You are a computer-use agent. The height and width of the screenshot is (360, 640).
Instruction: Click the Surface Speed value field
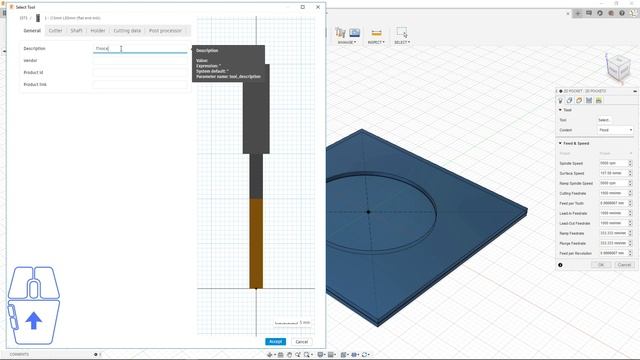[613, 173]
